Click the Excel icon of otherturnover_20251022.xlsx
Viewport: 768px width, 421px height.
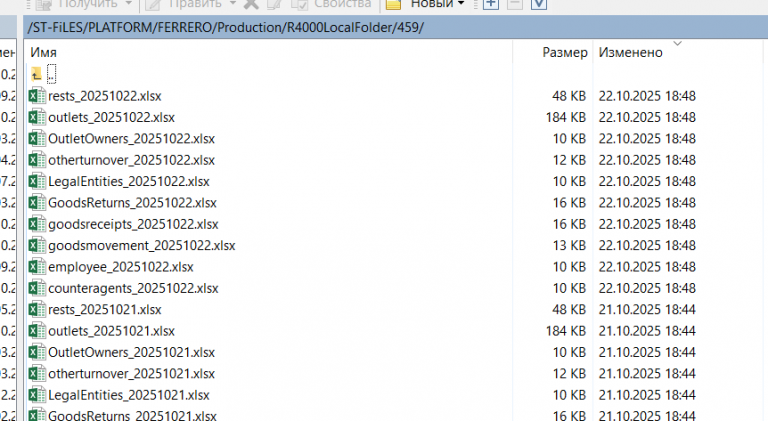[x=37, y=160]
